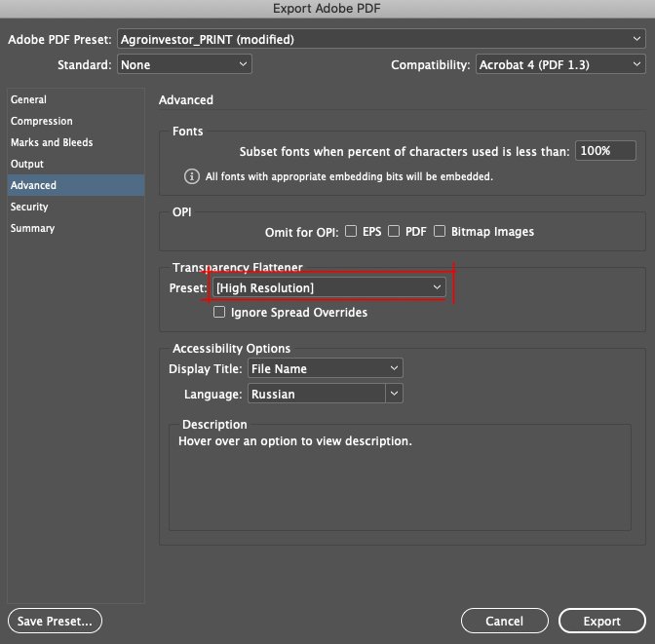Image resolution: width=655 pixels, height=644 pixels.
Task: Go to Marks and Bleeds section
Action: pyautogui.click(x=52, y=142)
